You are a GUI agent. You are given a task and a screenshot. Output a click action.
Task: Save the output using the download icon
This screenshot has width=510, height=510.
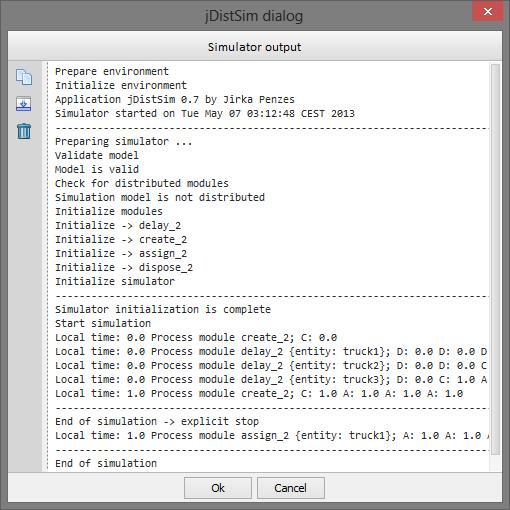pyautogui.click(x=24, y=104)
